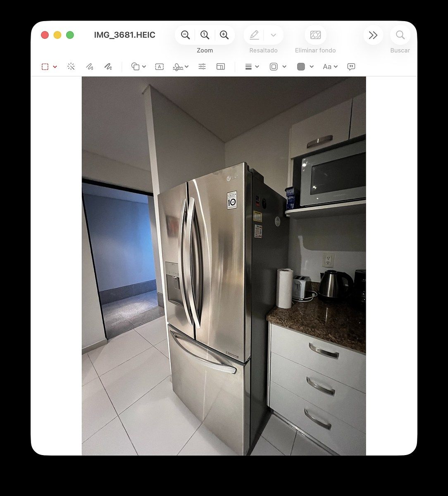This screenshot has width=448, height=496.
Task: Click the Buscar search button
Action: pos(400,35)
